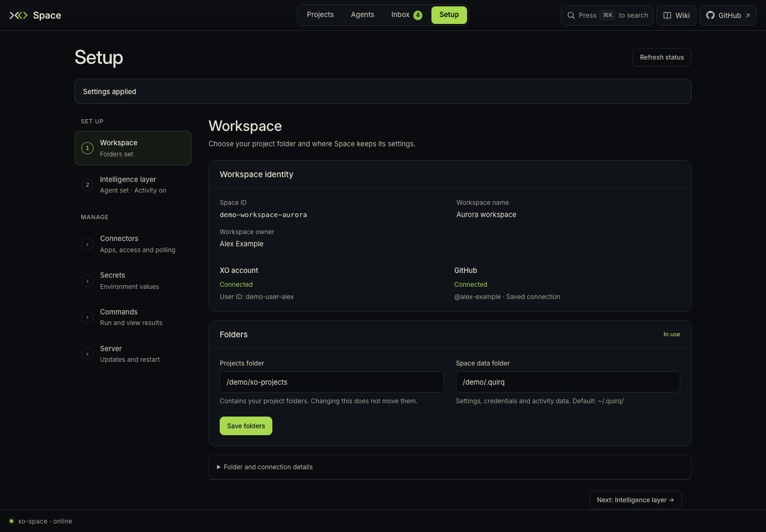Open the Projects tab

coord(320,15)
